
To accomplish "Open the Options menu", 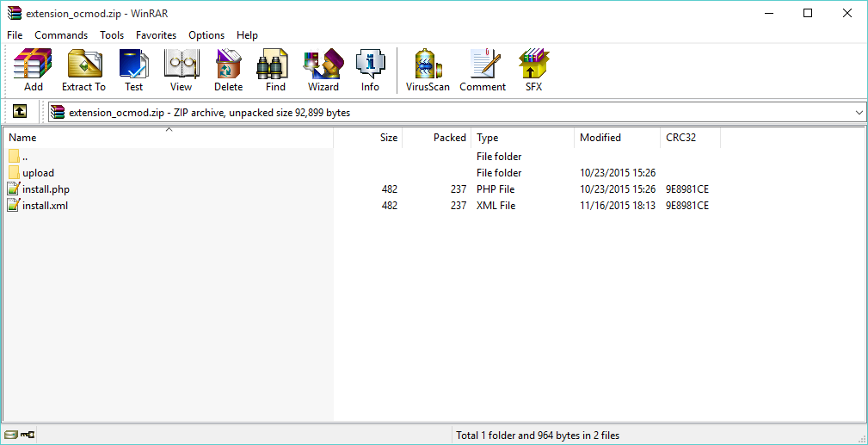I will tap(206, 35).
